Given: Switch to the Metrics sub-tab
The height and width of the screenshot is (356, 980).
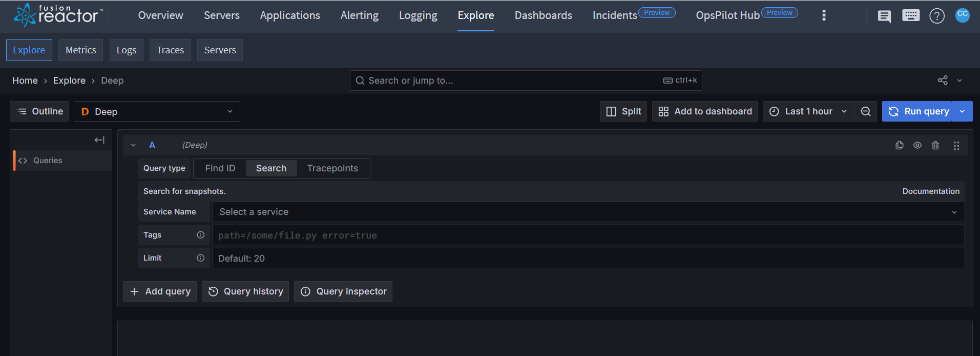Looking at the screenshot, I should 81,50.
